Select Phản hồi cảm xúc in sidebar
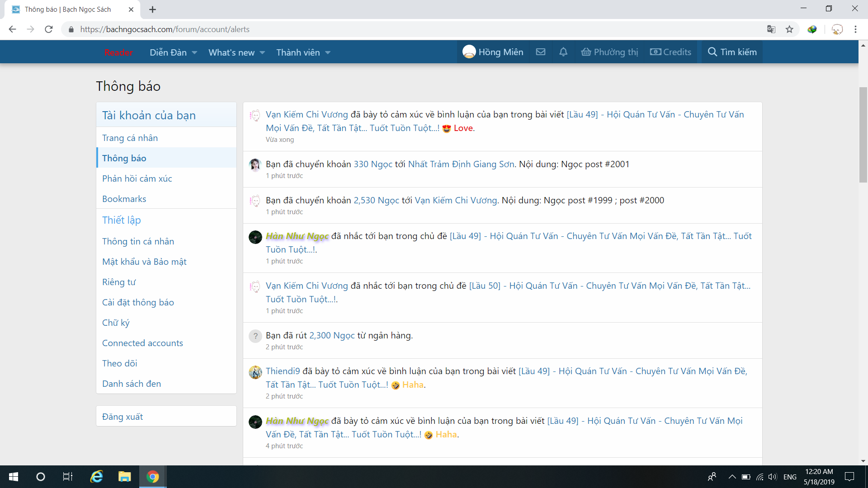 pyautogui.click(x=137, y=178)
